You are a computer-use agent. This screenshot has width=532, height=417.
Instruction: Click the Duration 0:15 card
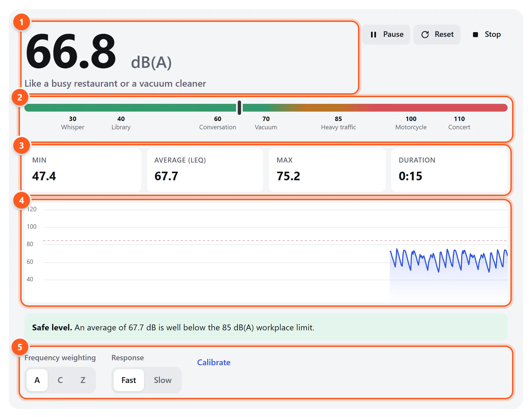pyautogui.click(x=449, y=170)
